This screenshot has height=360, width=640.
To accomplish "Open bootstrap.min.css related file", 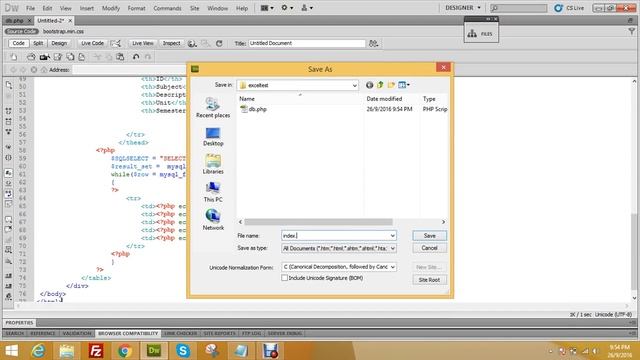I will coord(63,31).
